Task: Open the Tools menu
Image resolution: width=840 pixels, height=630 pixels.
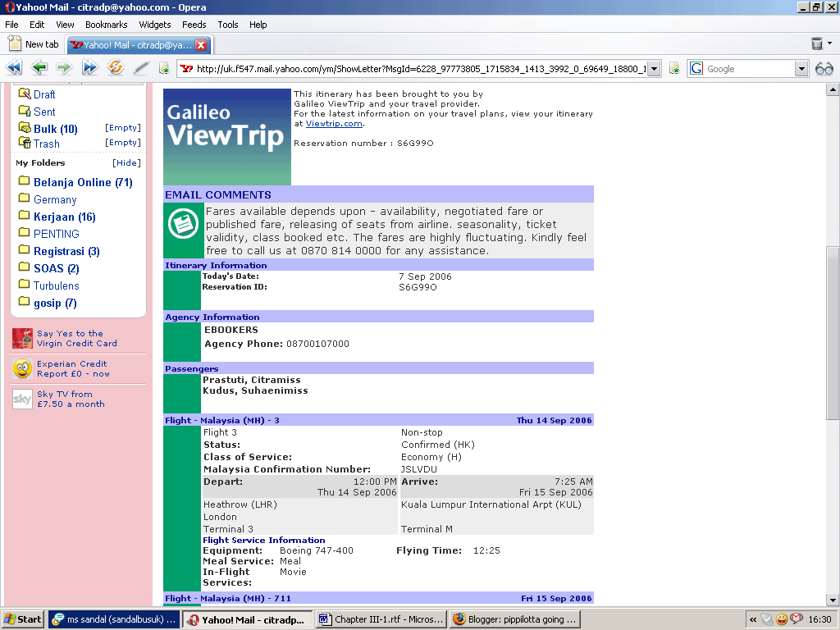Action: (x=228, y=25)
